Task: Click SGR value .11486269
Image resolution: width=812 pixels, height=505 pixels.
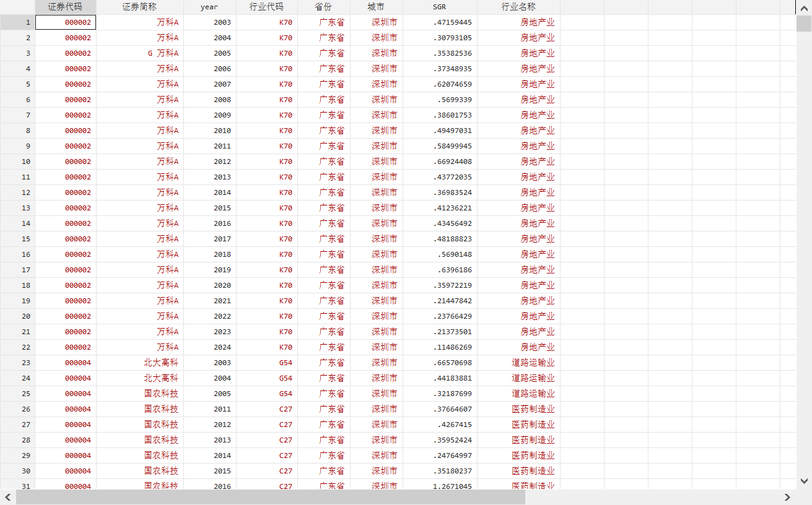Action: 440,347
